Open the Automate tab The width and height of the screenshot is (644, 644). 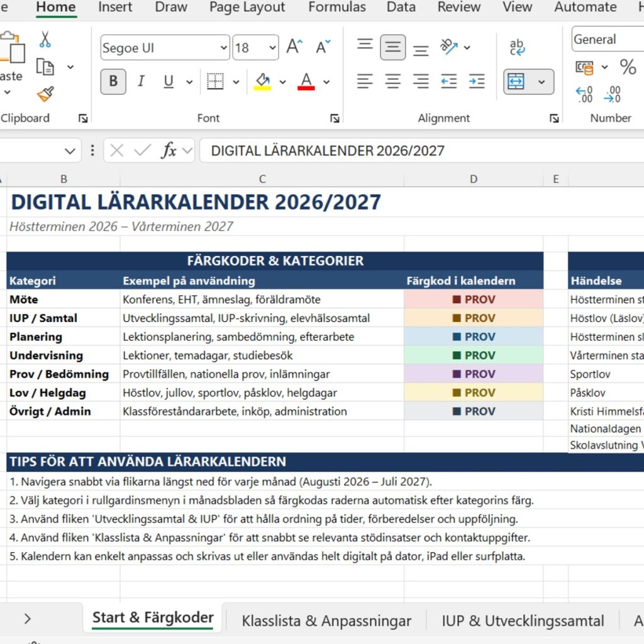click(586, 7)
